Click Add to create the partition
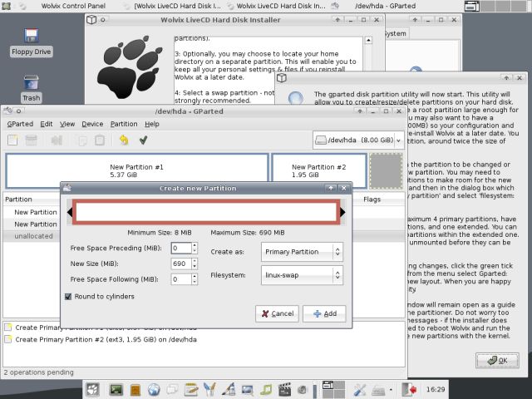The image size is (532, 399). [324, 314]
